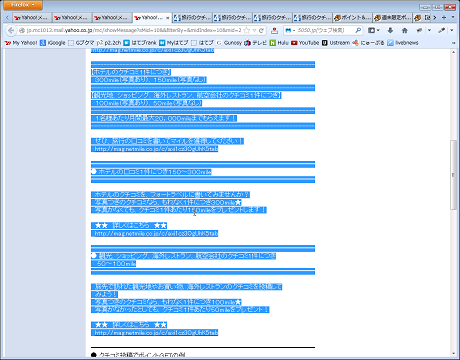Switch to the first Yahoo! mail tab
Screen dimensions: 460x360
pos(32,18)
